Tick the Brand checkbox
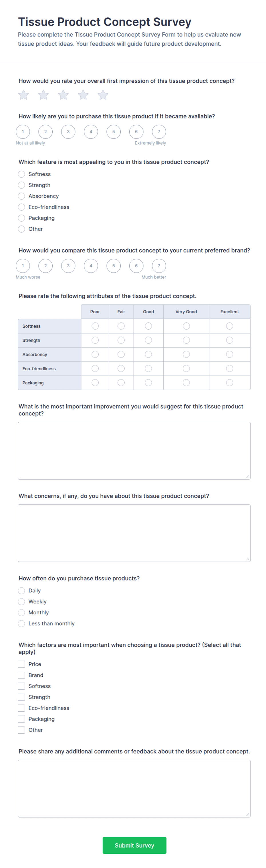 [x=21, y=675]
